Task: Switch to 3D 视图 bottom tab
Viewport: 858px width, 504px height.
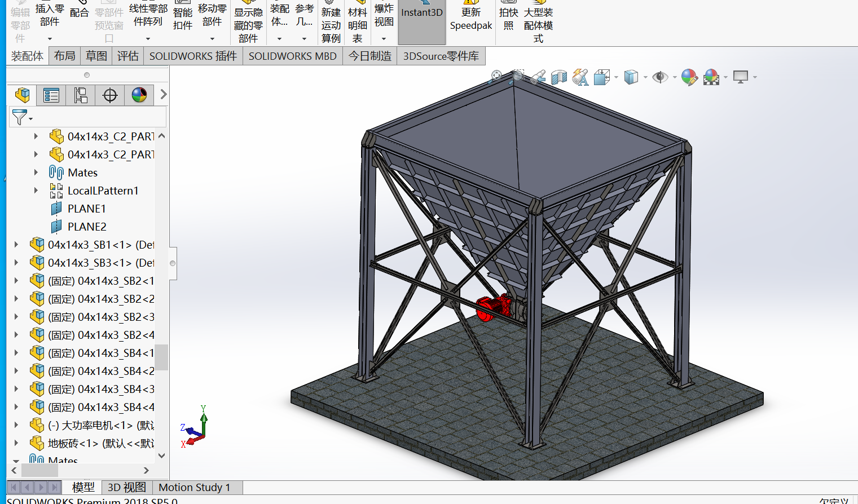Action: click(126, 487)
